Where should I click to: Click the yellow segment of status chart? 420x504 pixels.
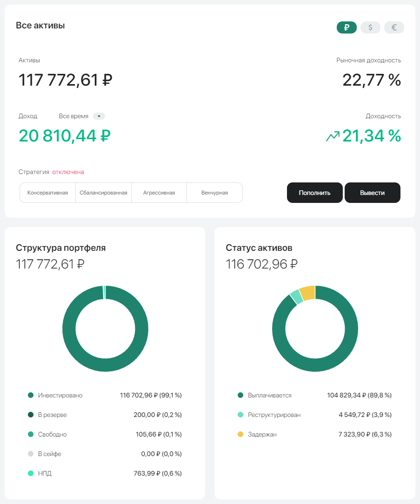click(308, 293)
